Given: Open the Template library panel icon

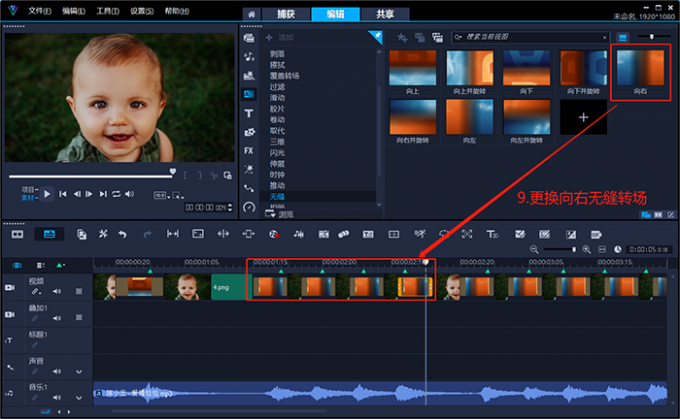Looking at the screenshot, I should click(x=249, y=75).
